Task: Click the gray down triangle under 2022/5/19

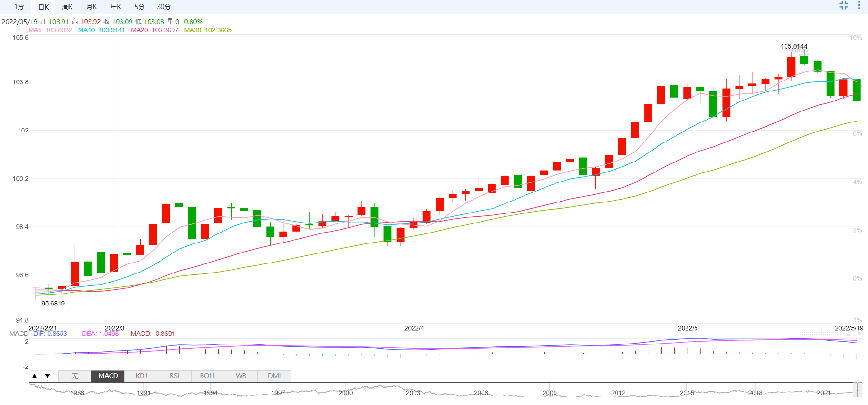Action: (x=859, y=334)
